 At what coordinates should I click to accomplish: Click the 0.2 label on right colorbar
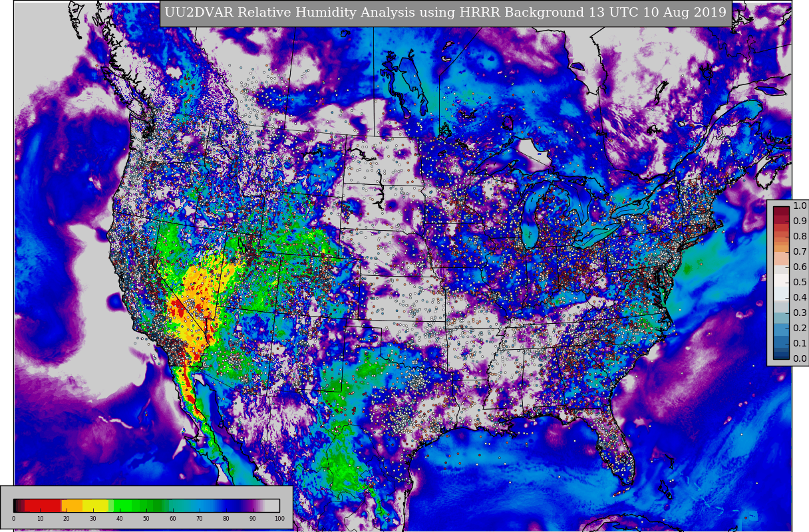click(800, 329)
